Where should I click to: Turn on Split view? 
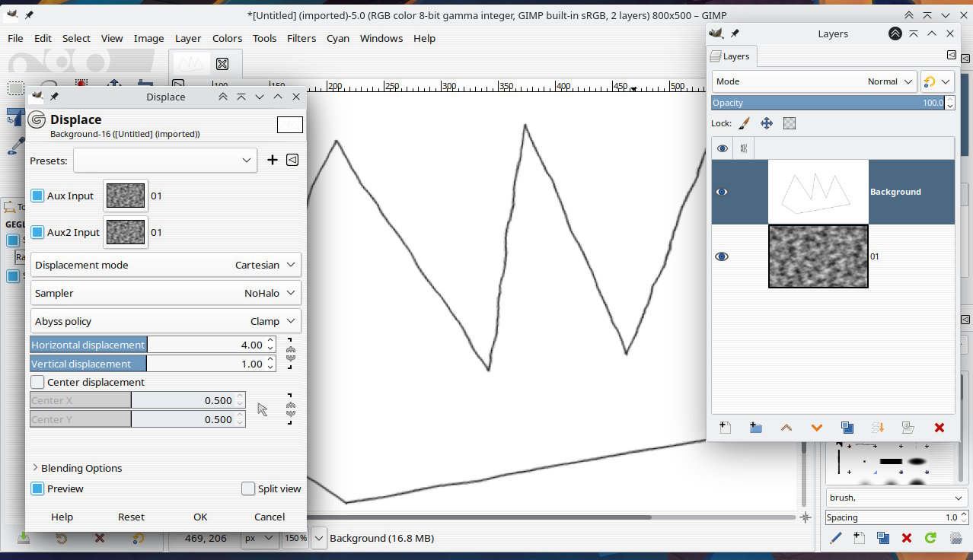[248, 488]
